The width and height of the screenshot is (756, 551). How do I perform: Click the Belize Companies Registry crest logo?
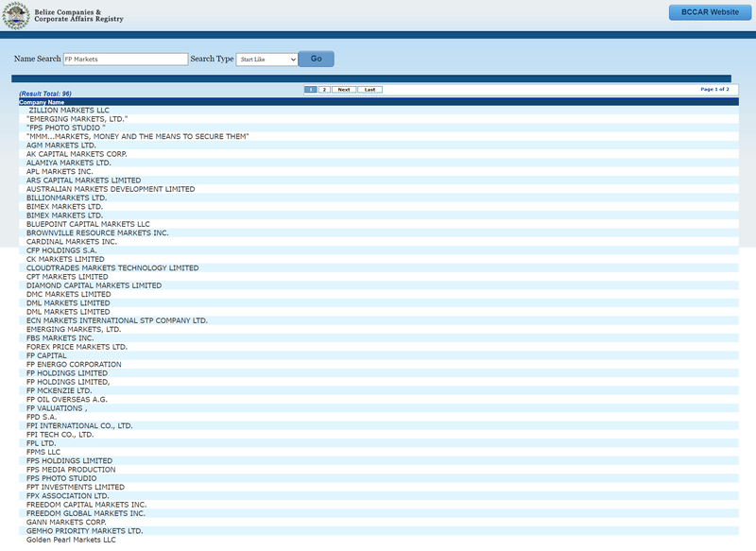[16, 15]
